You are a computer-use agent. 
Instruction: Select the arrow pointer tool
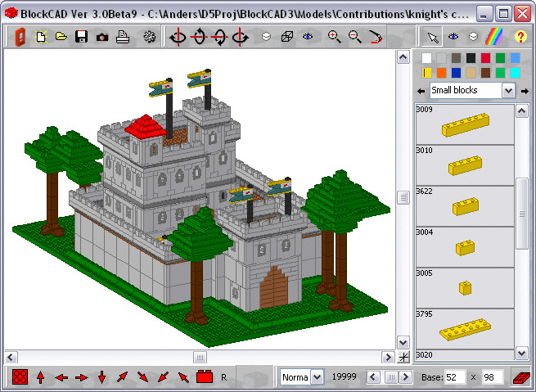click(x=433, y=37)
